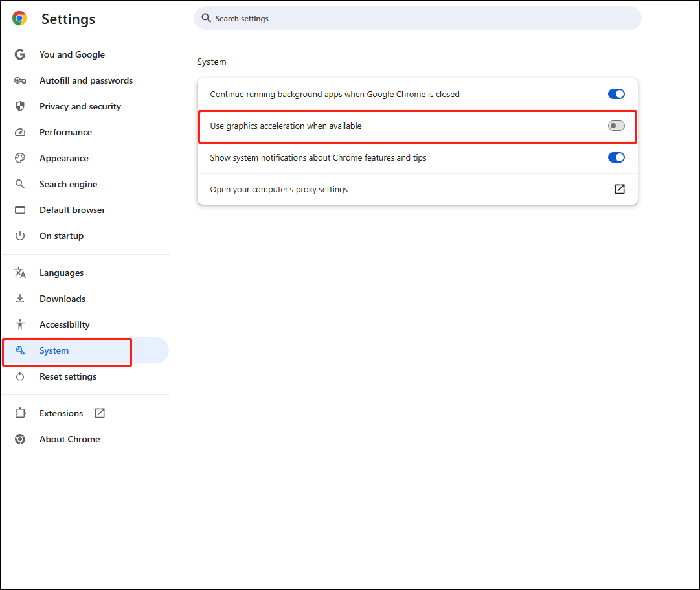Open Extensions page

point(61,413)
